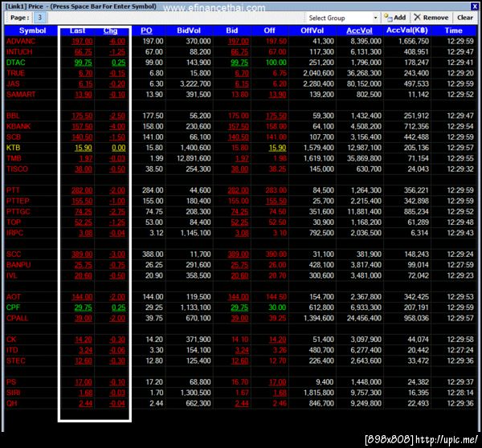Click the Page number field showing 3

39,18
